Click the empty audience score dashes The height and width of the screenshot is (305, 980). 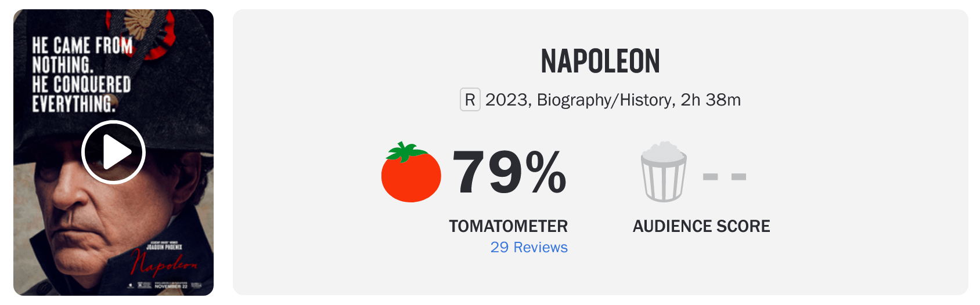725,177
